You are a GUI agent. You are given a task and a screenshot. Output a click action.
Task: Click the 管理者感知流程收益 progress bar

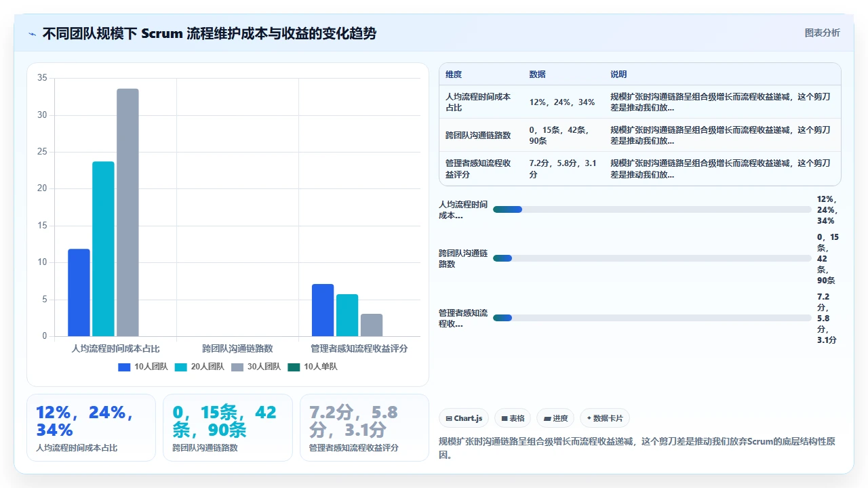(x=652, y=318)
